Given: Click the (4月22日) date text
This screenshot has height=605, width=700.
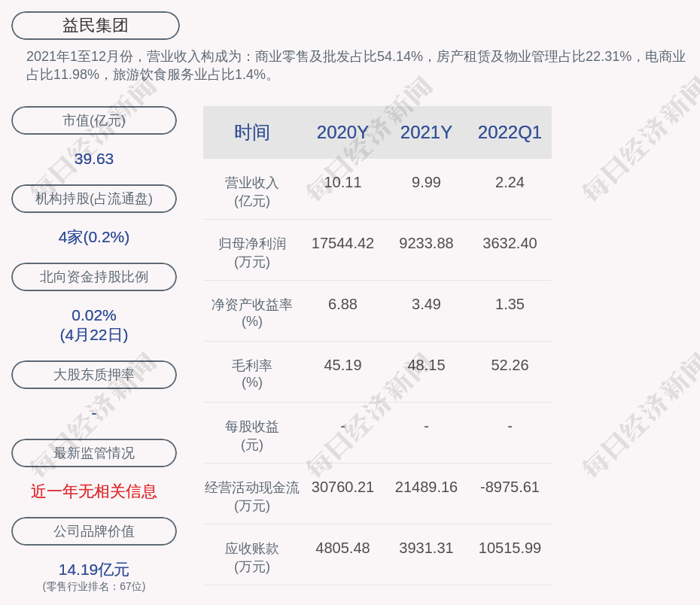Looking at the screenshot, I should [94, 335].
